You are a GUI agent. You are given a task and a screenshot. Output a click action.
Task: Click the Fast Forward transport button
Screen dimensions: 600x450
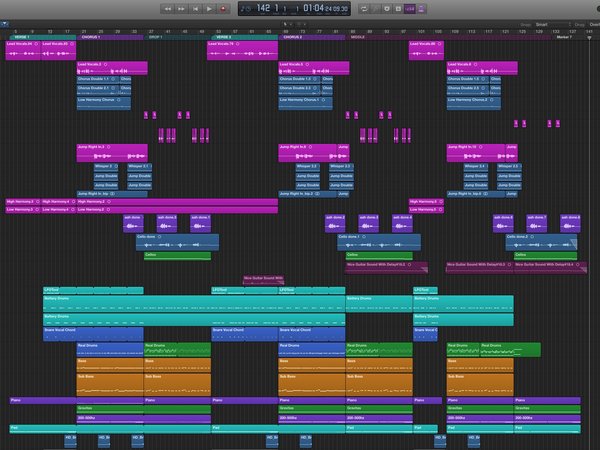click(x=181, y=9)
